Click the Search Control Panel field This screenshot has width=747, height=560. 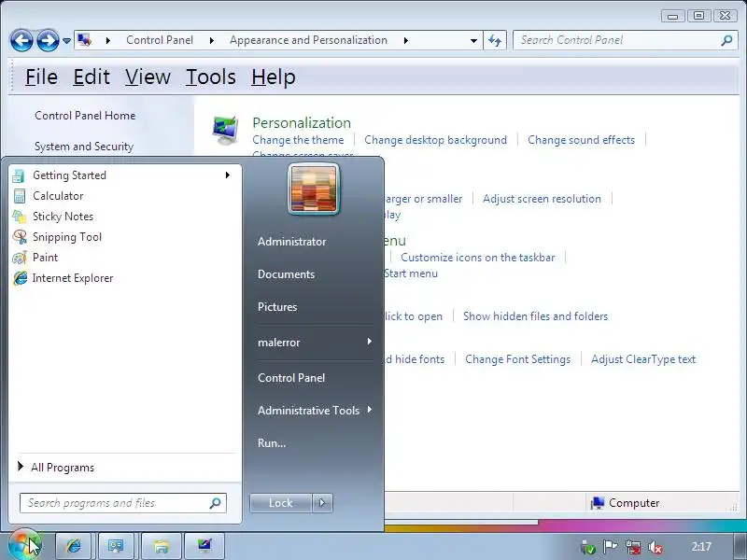[x=618, y=40]
